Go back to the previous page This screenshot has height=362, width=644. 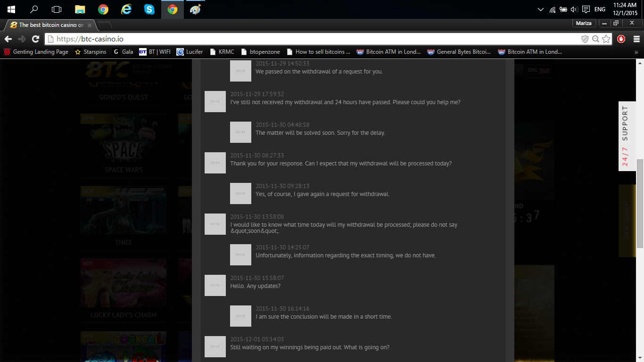click(8, 39)
